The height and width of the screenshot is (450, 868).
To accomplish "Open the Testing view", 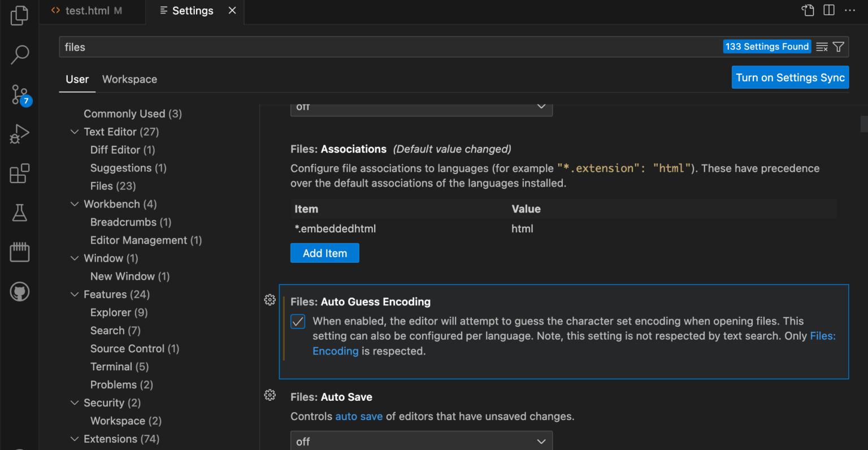I will tap(19, 213).
